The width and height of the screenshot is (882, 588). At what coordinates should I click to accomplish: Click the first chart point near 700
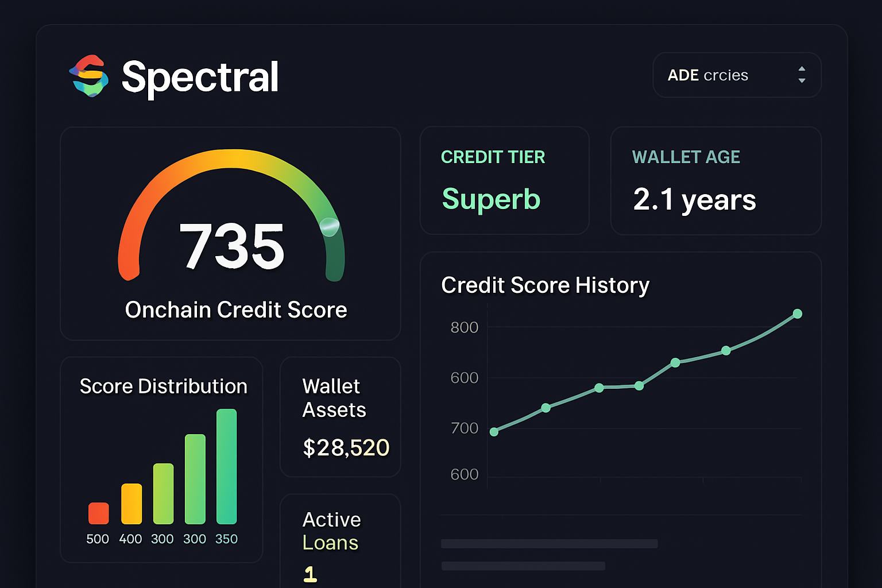tap(494, 432)
